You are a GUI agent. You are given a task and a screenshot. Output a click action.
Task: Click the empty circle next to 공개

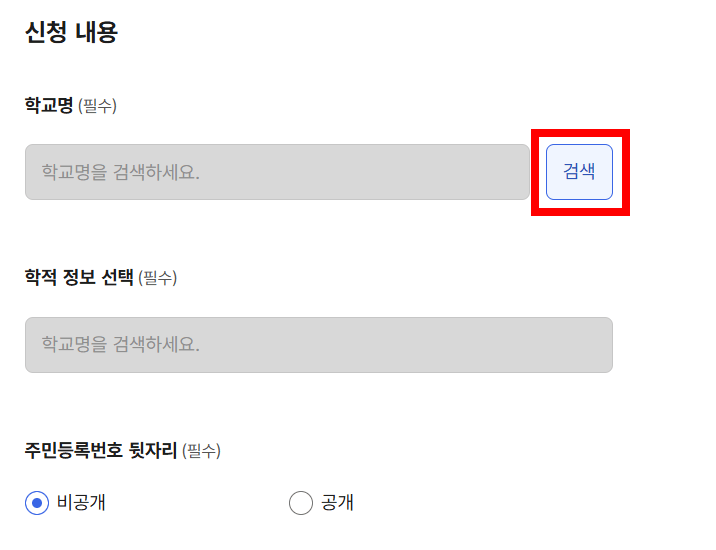(301, 503)
